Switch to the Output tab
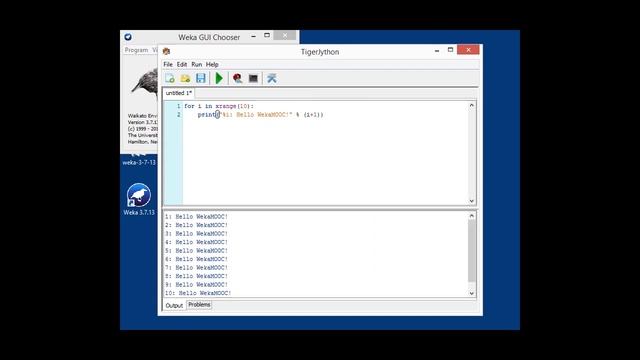Image resolution: width=640 pixels, height=360 pixels. coord(174,305)
